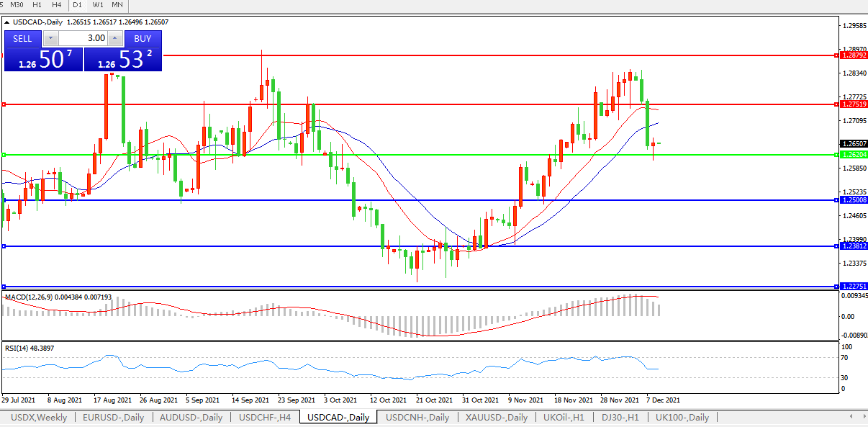Switch to EURUSD-,Daily tab
Viewport: 868px width, 427px height.
point(113,418)
